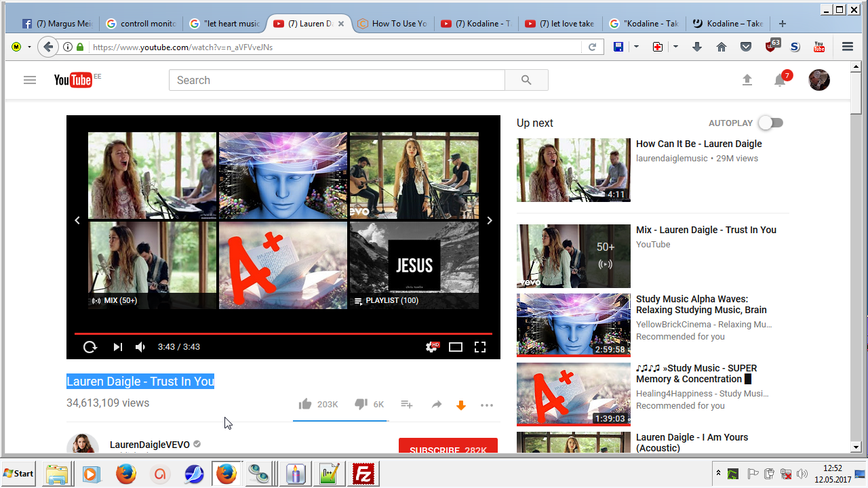Click the Add to playlist icon

coord(407,405)
